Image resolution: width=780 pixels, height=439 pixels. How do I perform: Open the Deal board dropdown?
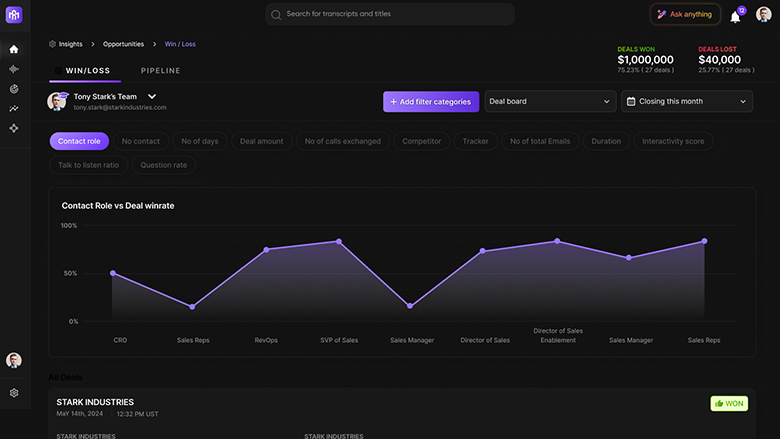[550, 101]
